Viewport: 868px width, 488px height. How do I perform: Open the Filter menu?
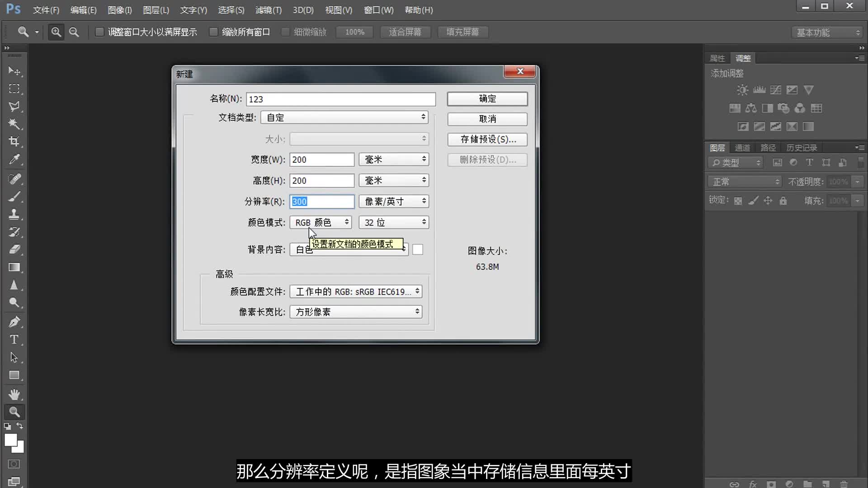pos(268,10)
